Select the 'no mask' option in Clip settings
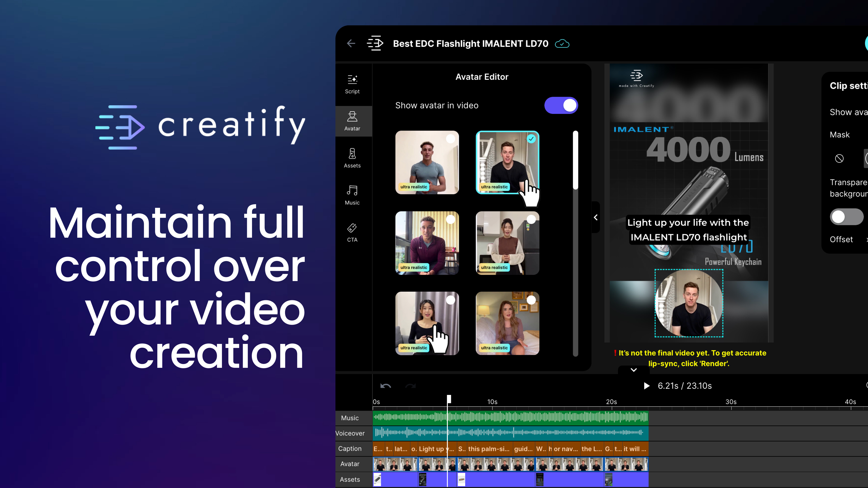868x488 pixels. click(x=839, y=158)
